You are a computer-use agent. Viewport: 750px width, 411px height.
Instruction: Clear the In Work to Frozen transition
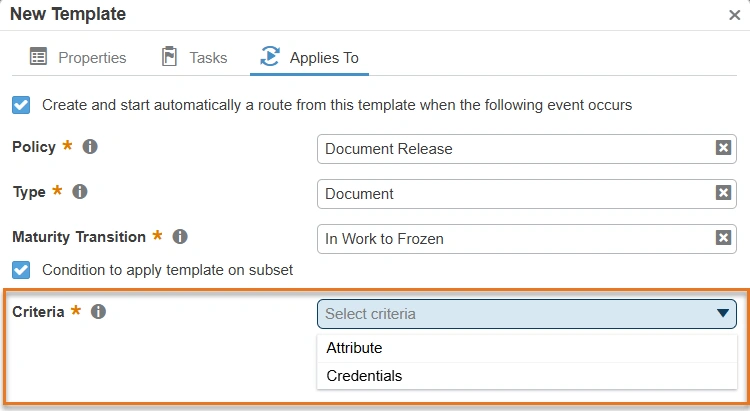click(x=723, y=238)
